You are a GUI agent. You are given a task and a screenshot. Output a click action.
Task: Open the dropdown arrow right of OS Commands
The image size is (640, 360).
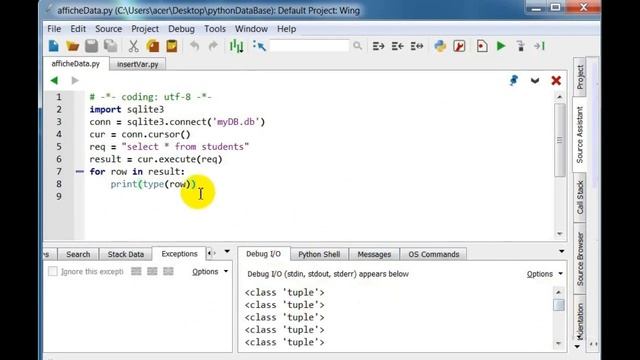pyautogui.click(x=562, y=251)
